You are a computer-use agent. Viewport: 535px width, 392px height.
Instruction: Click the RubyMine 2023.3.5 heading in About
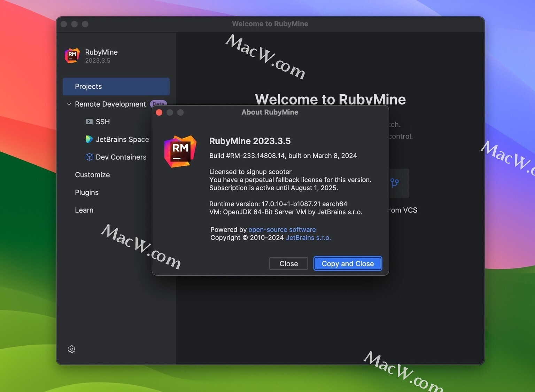point(250,141)
